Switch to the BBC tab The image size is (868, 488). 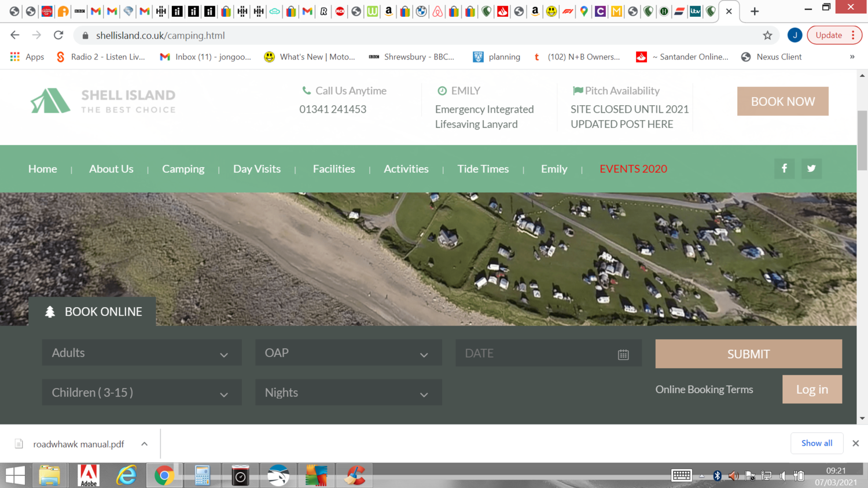coord(79,11)
